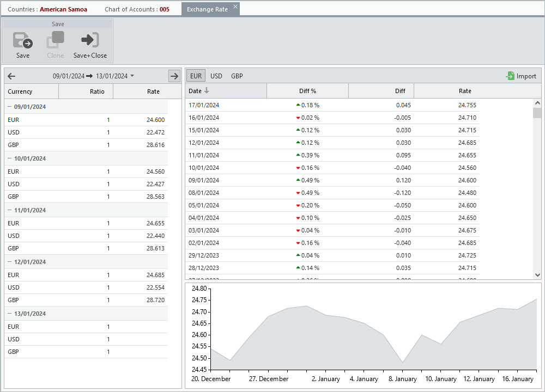This screenshot has width=545, height=392.
Task: Click EUR rate field under 13/01/2024
Action: pos(141,327)
